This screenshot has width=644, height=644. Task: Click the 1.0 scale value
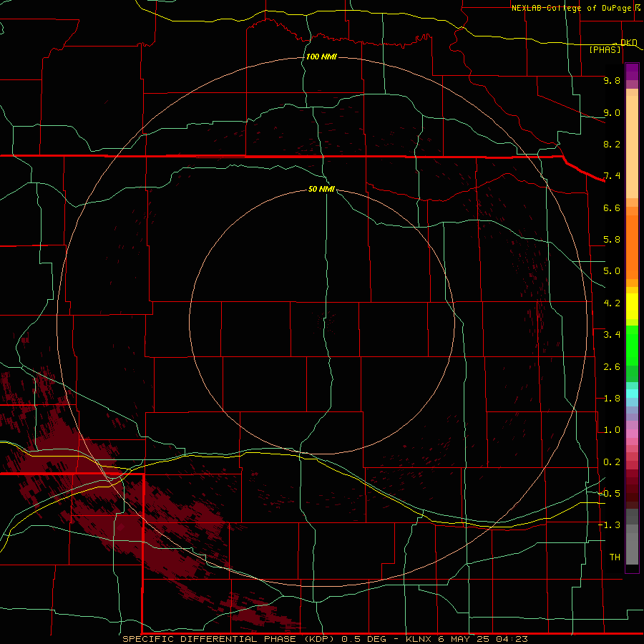(x=612, y=430)
